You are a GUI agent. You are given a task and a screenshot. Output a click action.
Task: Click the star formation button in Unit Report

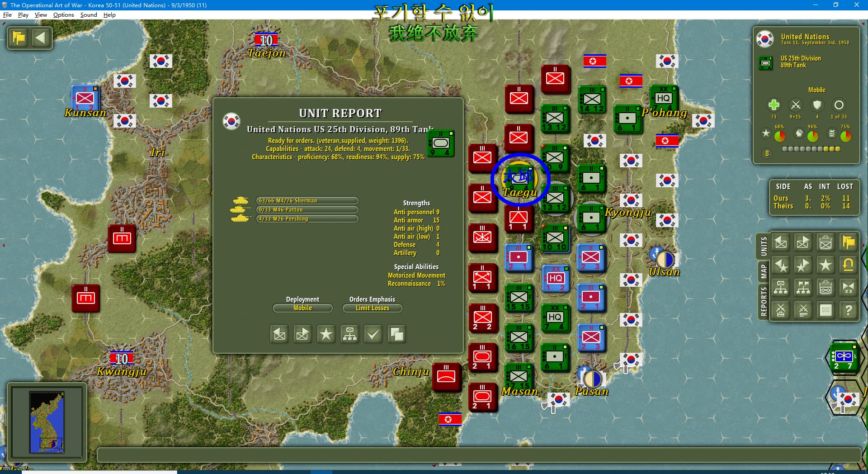326,334
